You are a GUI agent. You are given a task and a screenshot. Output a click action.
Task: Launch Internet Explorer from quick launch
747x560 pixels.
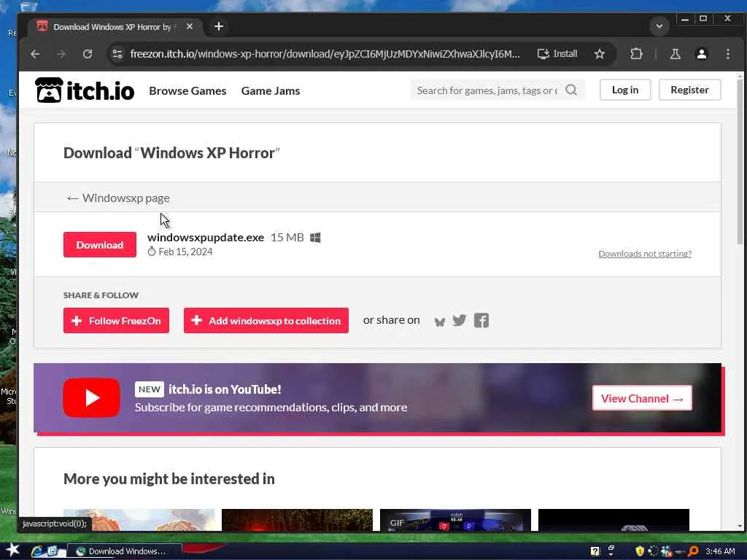pyautogui.click(x=36, y=551)
